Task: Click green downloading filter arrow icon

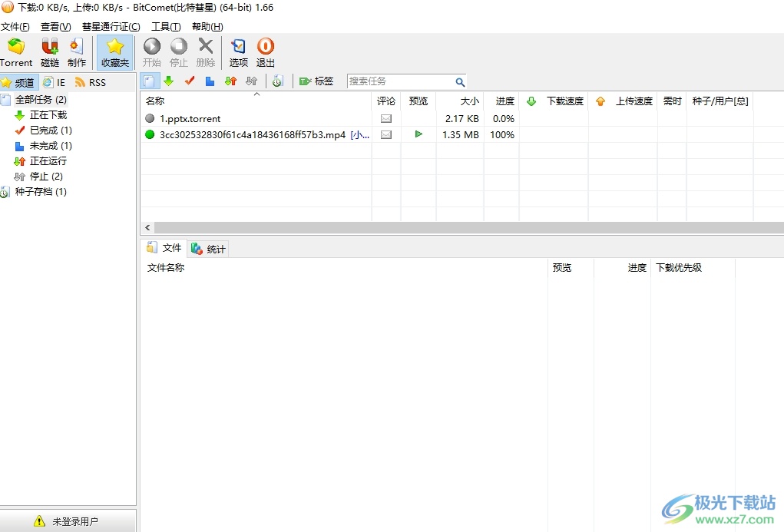Action: (168, 81)
